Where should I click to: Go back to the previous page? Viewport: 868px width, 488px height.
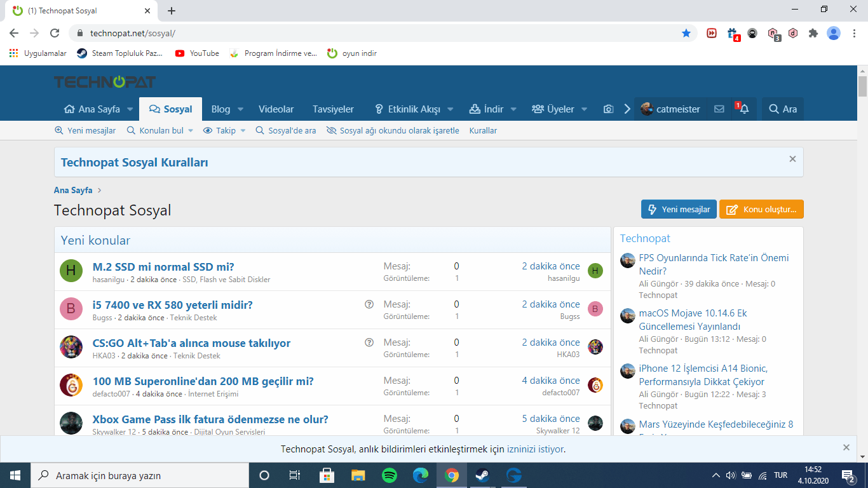[14, 33]
